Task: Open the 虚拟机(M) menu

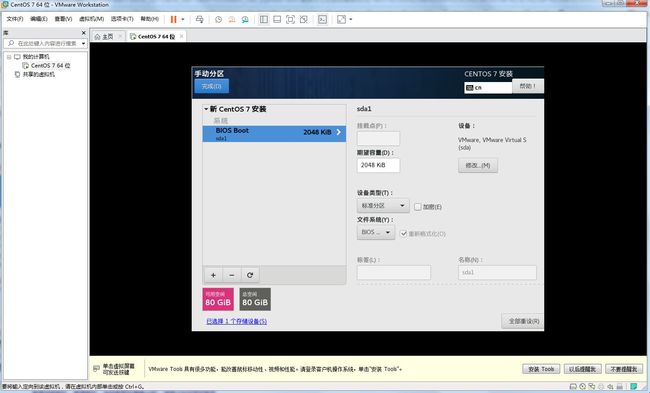Action: click(92, 19)
